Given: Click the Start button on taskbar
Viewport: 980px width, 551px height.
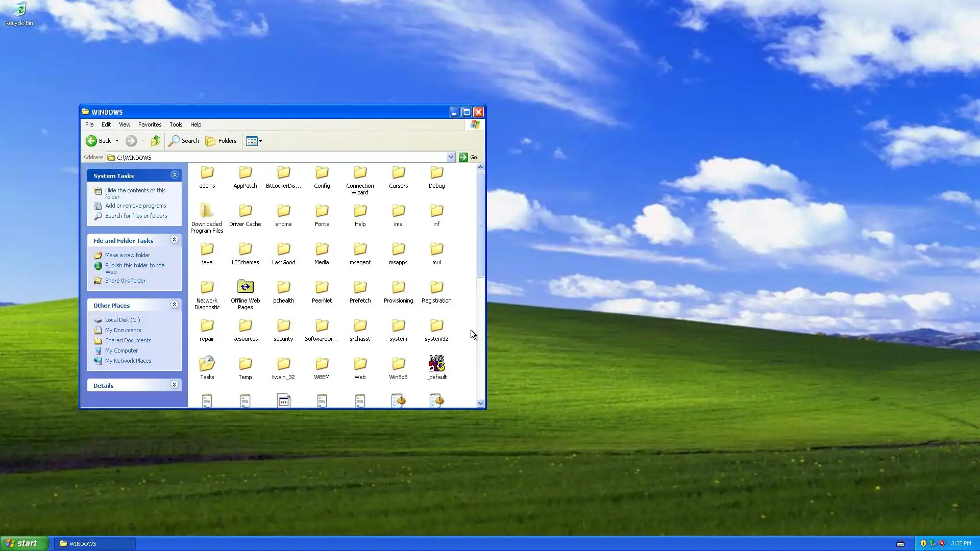Looking at the screenshot, I should tap(24, 543).
